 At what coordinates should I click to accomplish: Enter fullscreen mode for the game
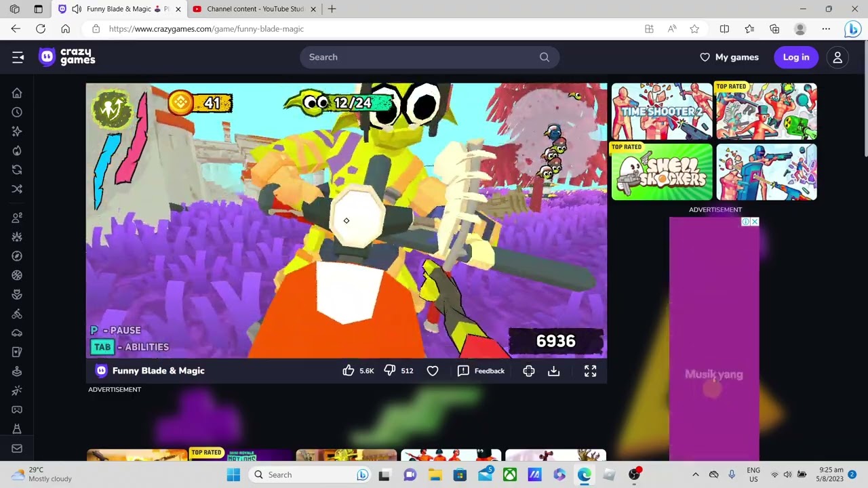(x=591, y=371)
